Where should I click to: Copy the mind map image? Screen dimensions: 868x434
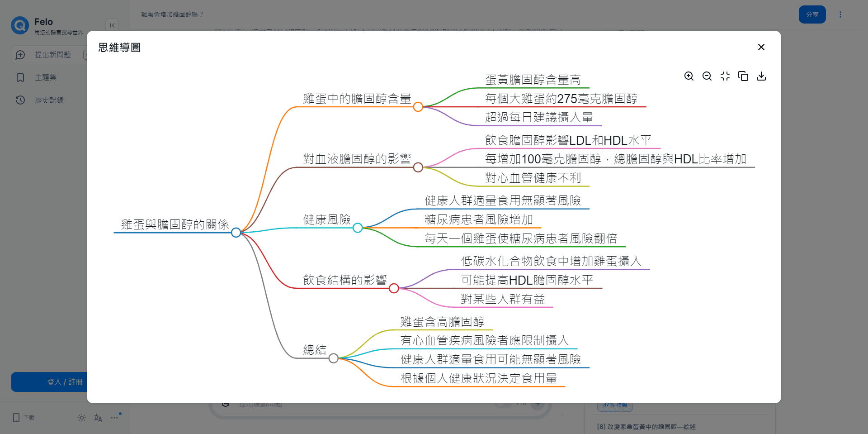743,76
